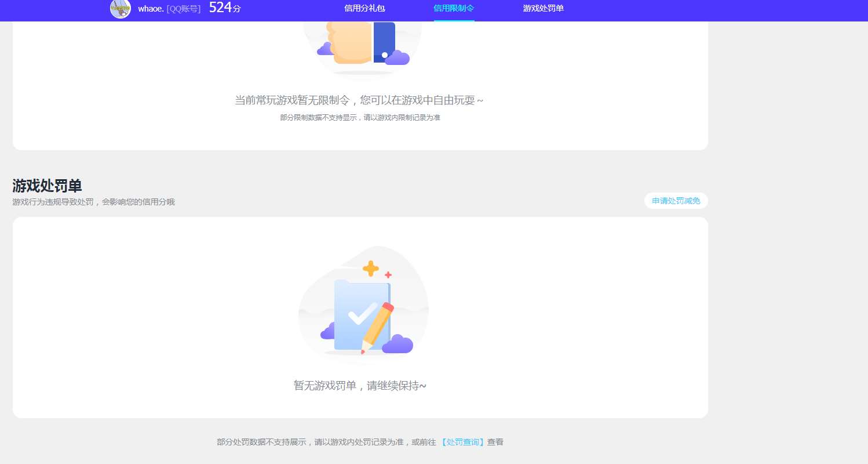Click the 当前常玩游戏暂无限制令 message text

point(359,100)
